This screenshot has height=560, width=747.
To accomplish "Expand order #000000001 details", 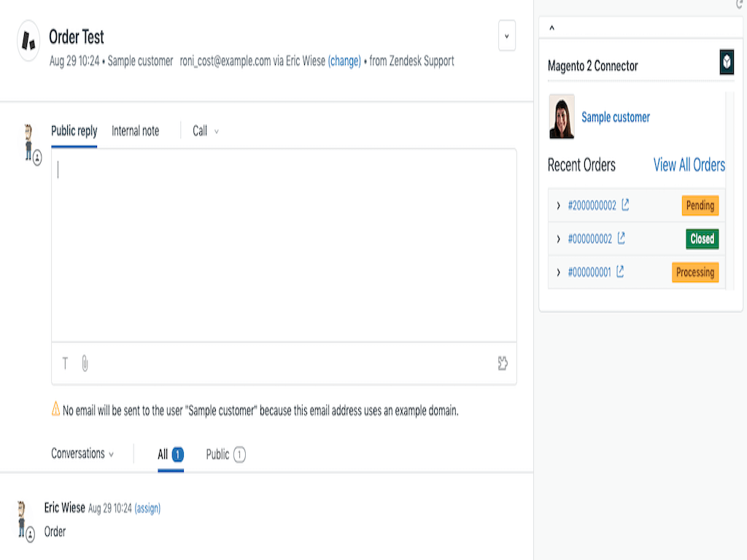I will pos(559,272).
